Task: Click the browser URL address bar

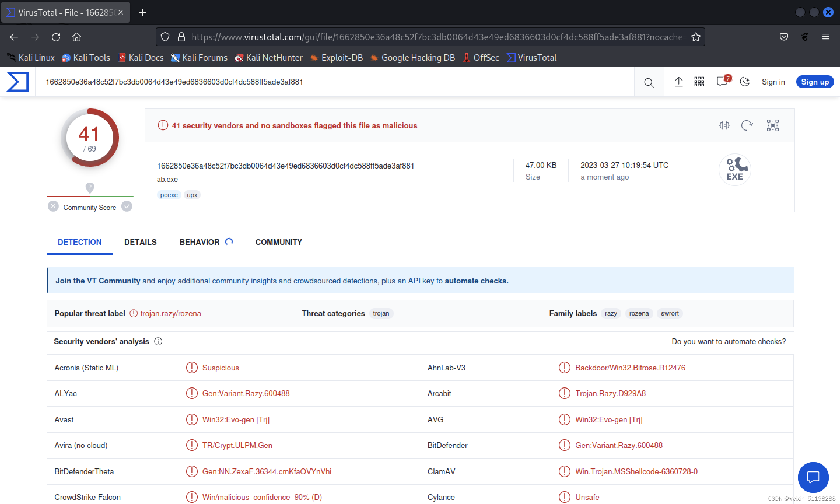Action: pyautogui.click(x=430, y=37)
